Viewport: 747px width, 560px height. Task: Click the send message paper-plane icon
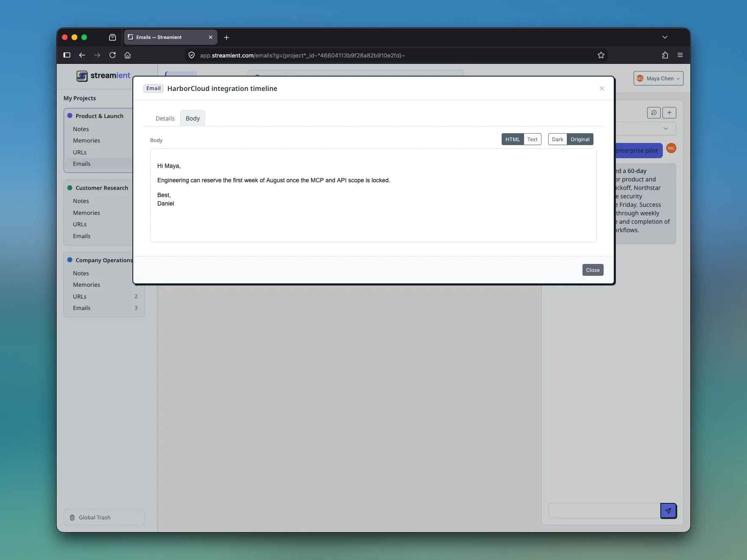coord(668,511)
